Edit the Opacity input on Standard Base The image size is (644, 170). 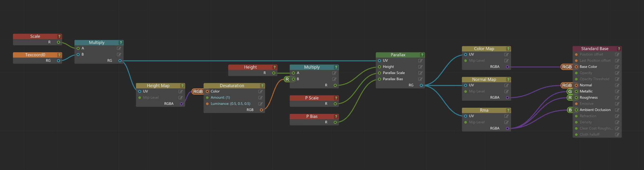tap(617, 73)
